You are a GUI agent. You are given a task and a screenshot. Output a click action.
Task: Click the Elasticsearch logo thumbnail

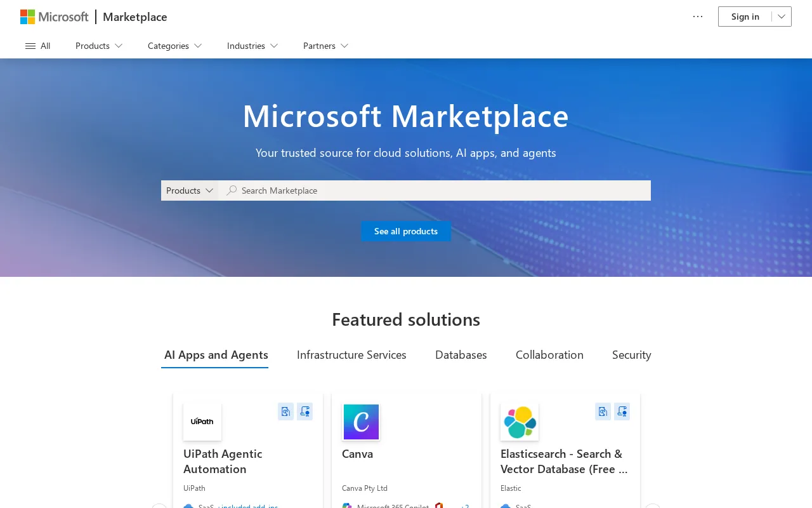tap(520, 422)
